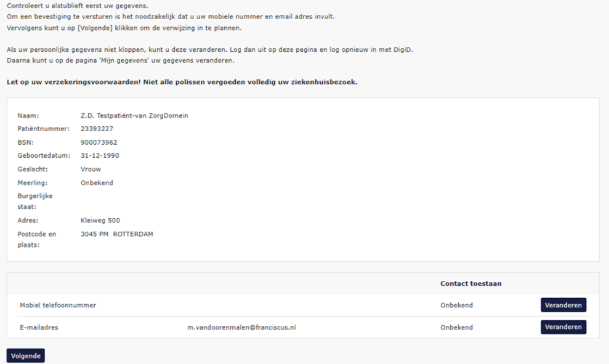The height and width of the screenshot is (364, 609).
Task: Select the email address m.vandoorenmalen@franciscus.nl
Action: 241,328
